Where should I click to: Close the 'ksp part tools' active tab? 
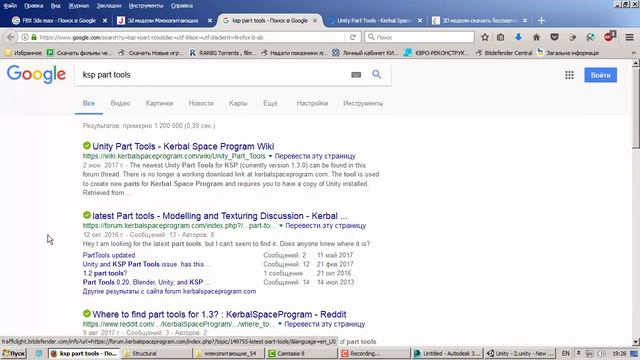(315, 20)
